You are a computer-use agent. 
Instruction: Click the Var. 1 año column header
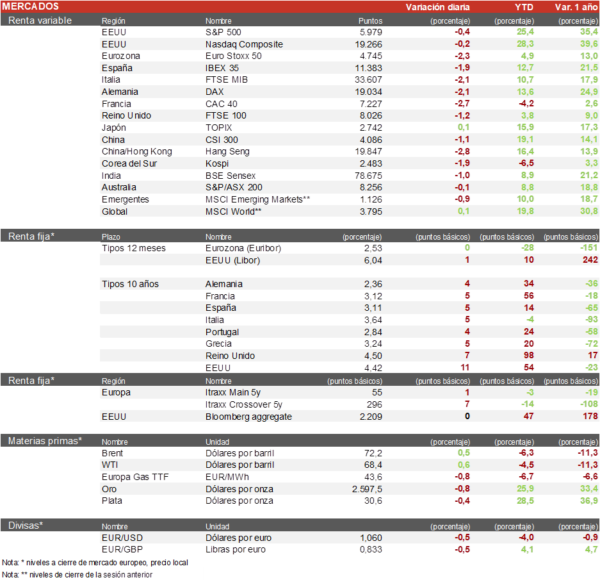tap(572, 7)
